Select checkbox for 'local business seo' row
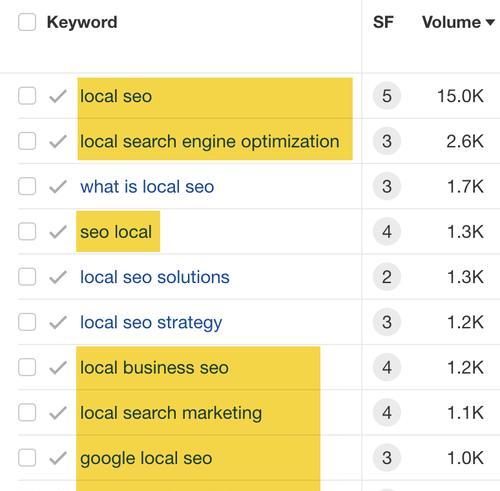Screen dimensions: 500x491 [27, 367]
